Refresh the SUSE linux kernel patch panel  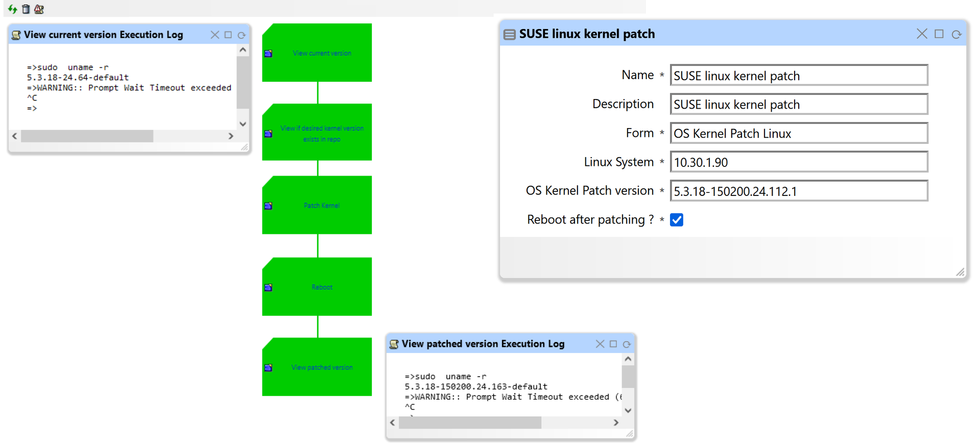[957, 34]
